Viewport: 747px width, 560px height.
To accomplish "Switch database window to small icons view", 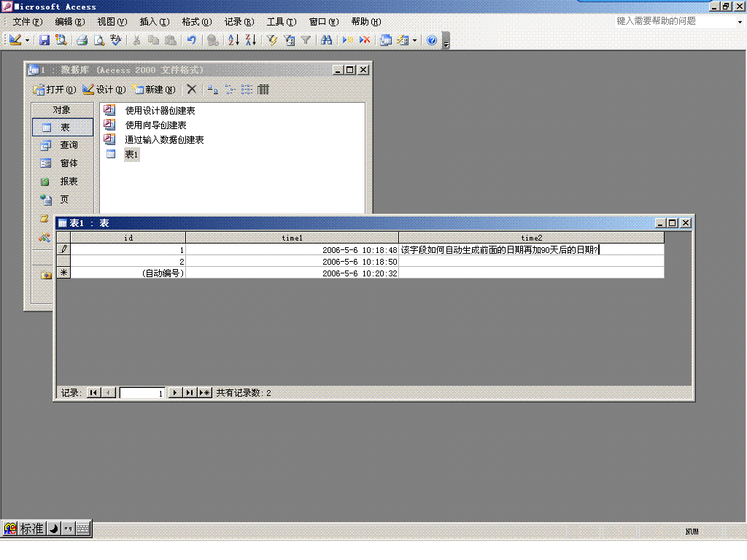I will click(x=230, y=90).
